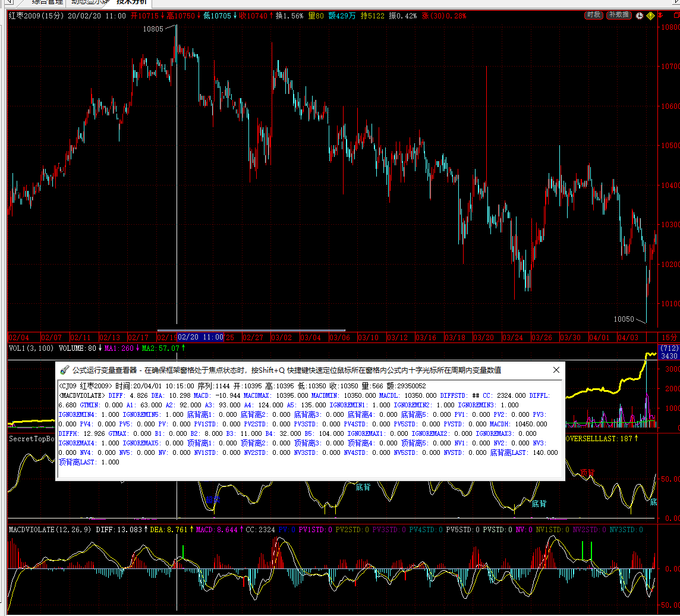Jump to the 04/01 date marker
680x616 pixels.
[599, 338]
